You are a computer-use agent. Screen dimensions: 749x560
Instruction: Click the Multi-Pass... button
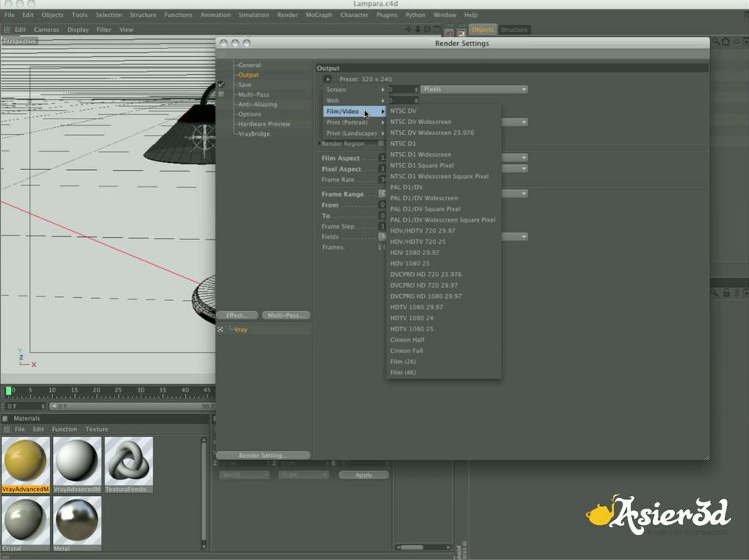pos(286,315)
